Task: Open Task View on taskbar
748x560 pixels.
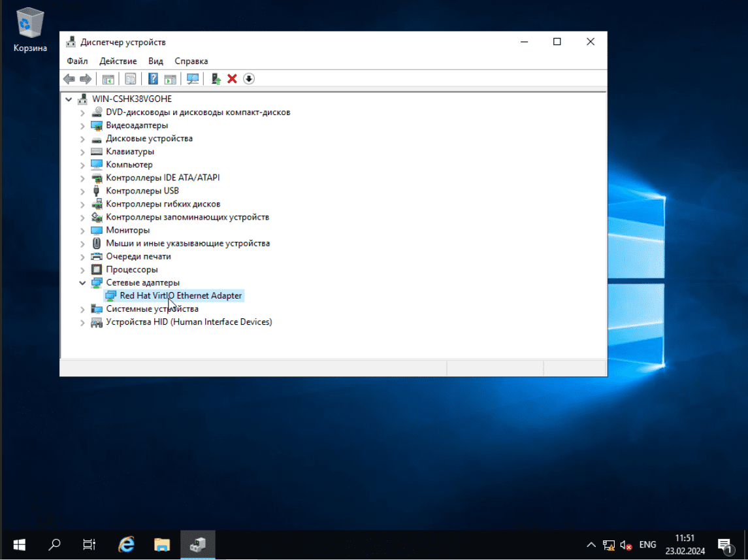Action: 89,544
